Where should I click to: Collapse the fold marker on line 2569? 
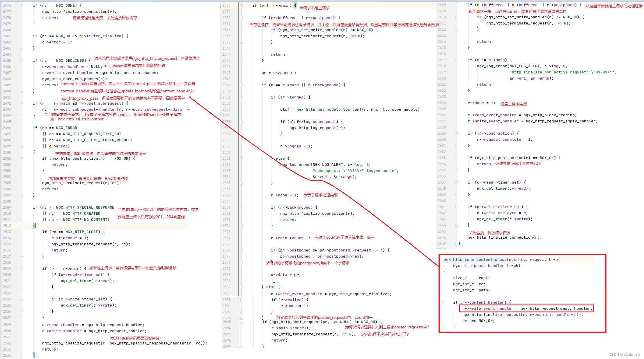tap(241, 207)
